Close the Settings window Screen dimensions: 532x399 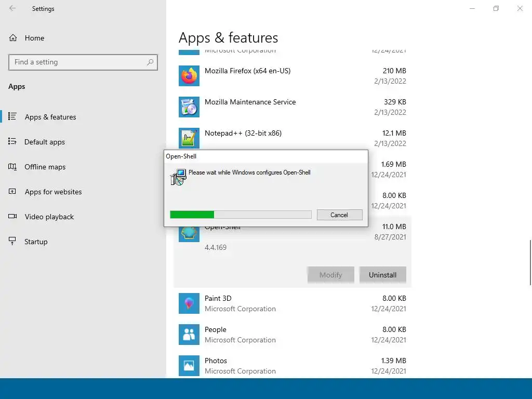(520, 8)
